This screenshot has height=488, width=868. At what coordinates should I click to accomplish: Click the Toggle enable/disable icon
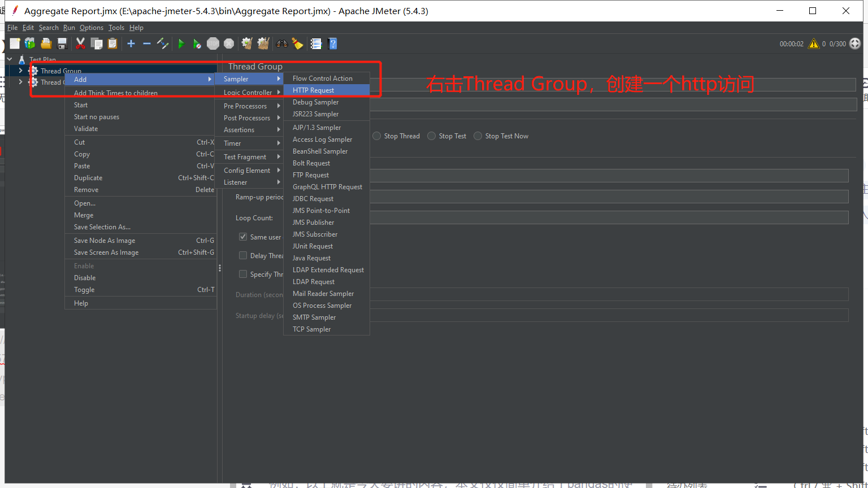(163, 43)
